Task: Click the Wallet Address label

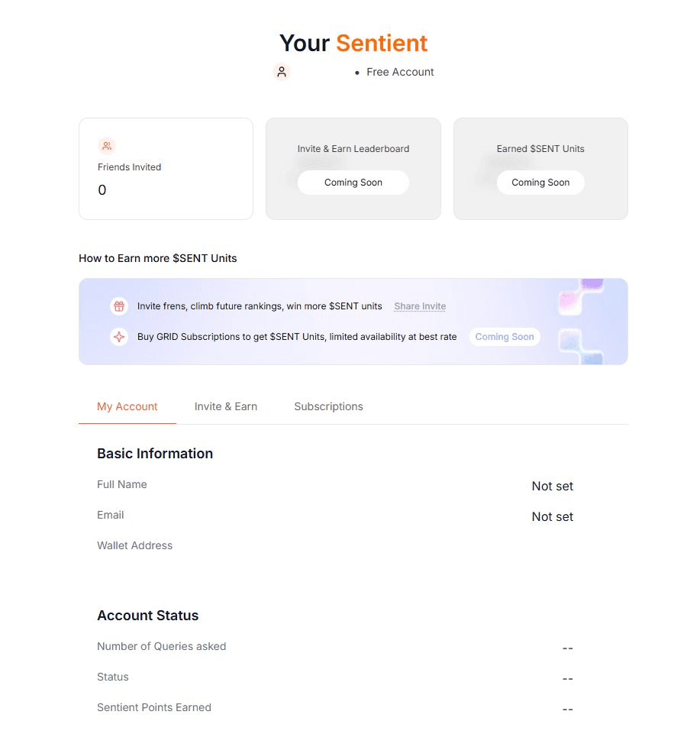Action: (135, 545)
